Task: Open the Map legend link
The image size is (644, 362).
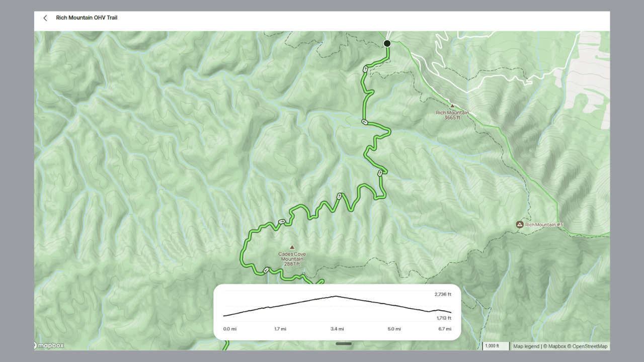Action: click(x=526, y=346)
